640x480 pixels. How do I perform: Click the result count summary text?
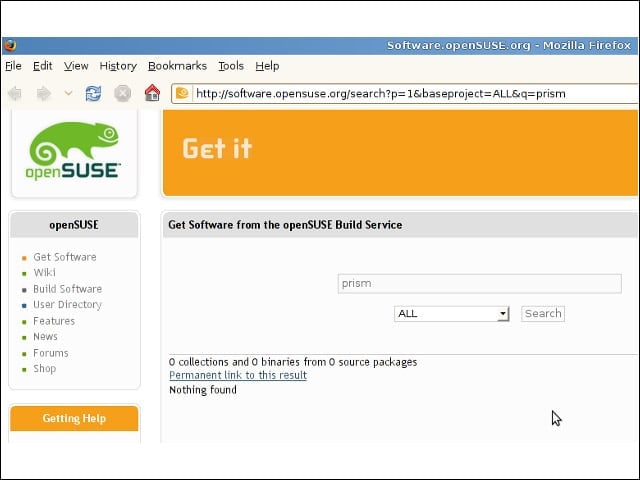coord(293,362)
